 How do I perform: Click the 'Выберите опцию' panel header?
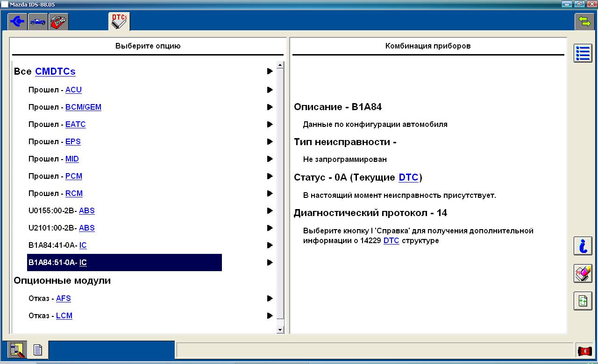coord(148,46)
